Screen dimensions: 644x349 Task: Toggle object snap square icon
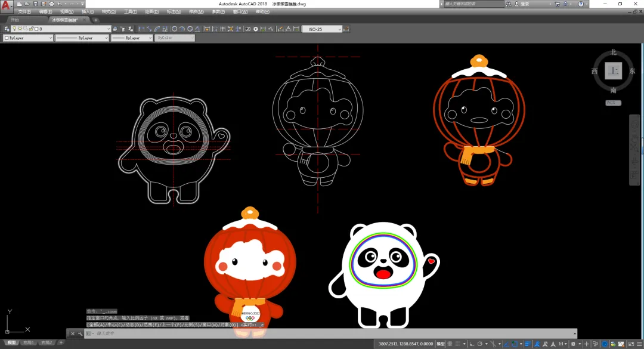515,344
